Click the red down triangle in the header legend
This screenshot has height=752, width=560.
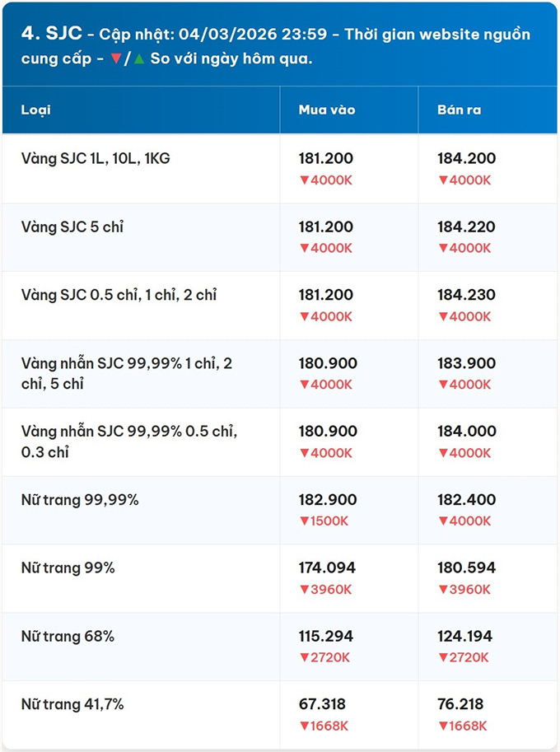(x=116, y=60)
